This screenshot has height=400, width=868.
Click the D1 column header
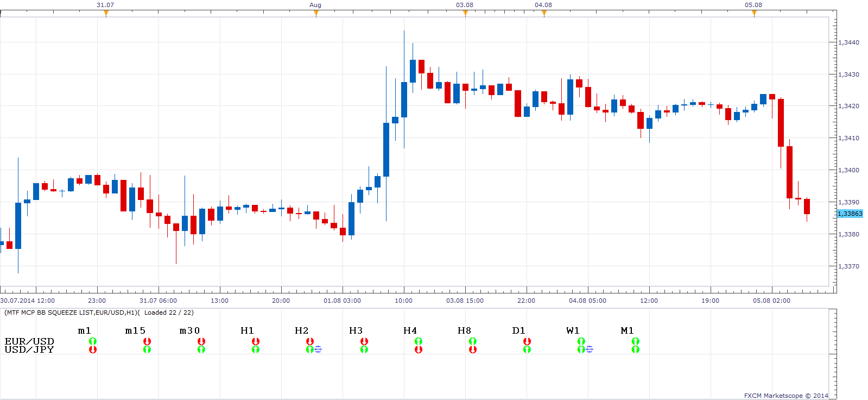[x=518, y=330]
